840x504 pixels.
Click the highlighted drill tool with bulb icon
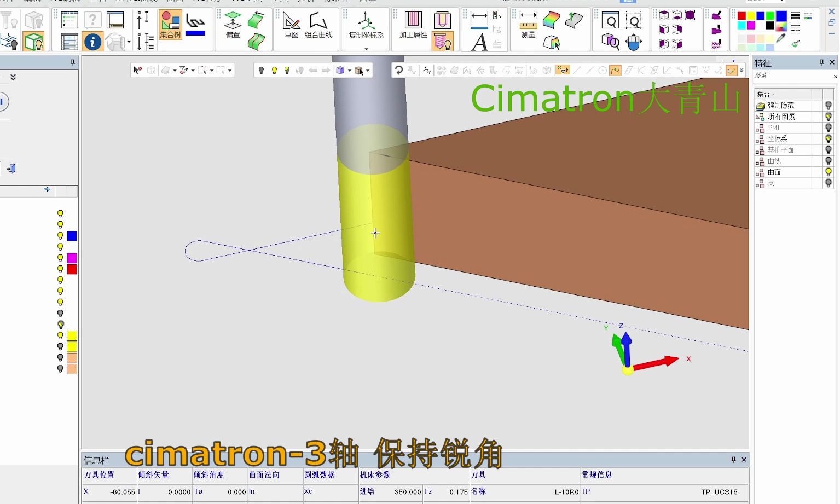click(x=442, y=42)
